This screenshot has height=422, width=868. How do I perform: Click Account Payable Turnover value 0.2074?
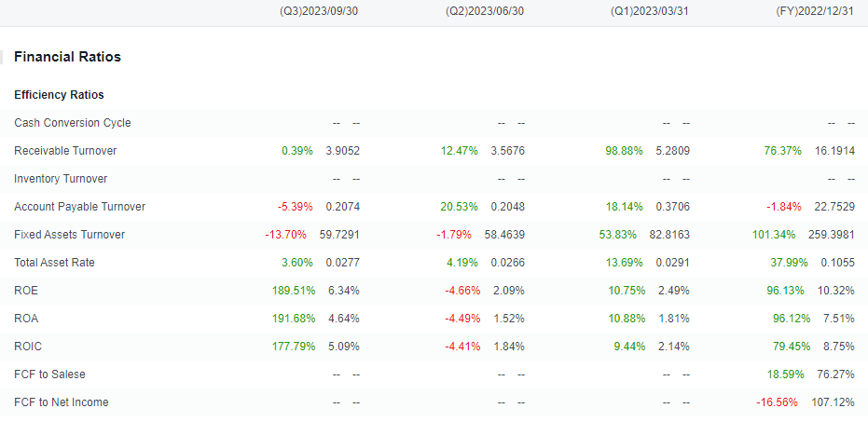(343, 206)
